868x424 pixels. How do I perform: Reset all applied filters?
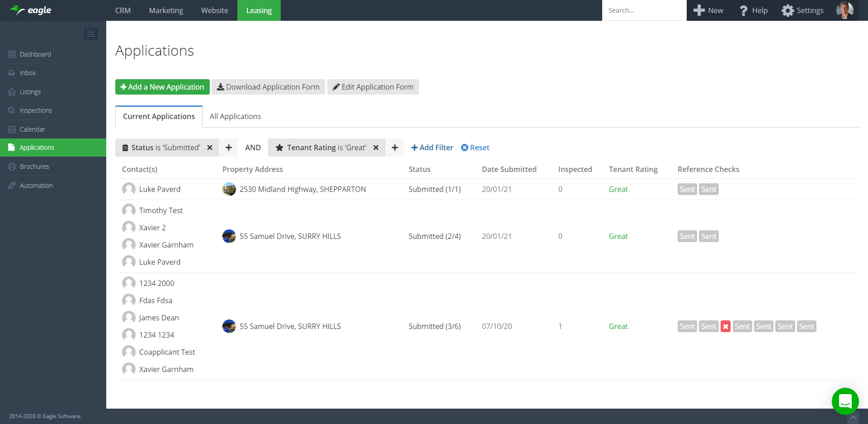(x=475, y=148)
